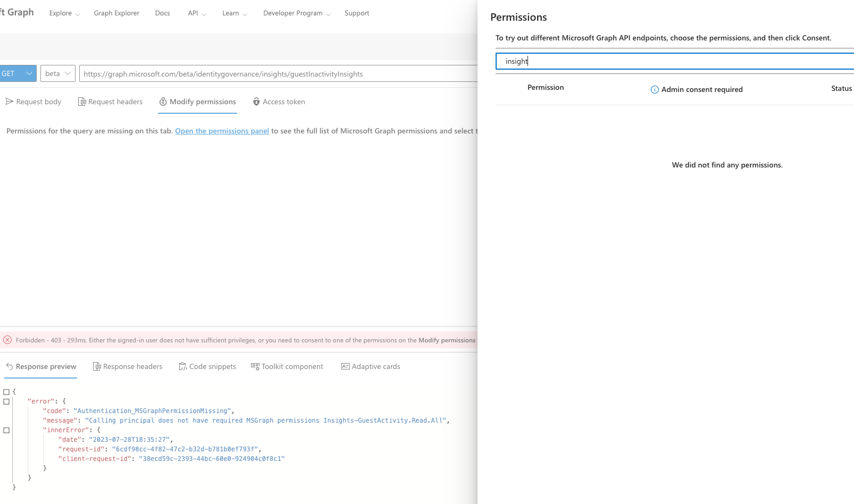Click the Forbidden 403 error banner
The image size is (854, 504).
pyautogui.click(x=239, y=340)
